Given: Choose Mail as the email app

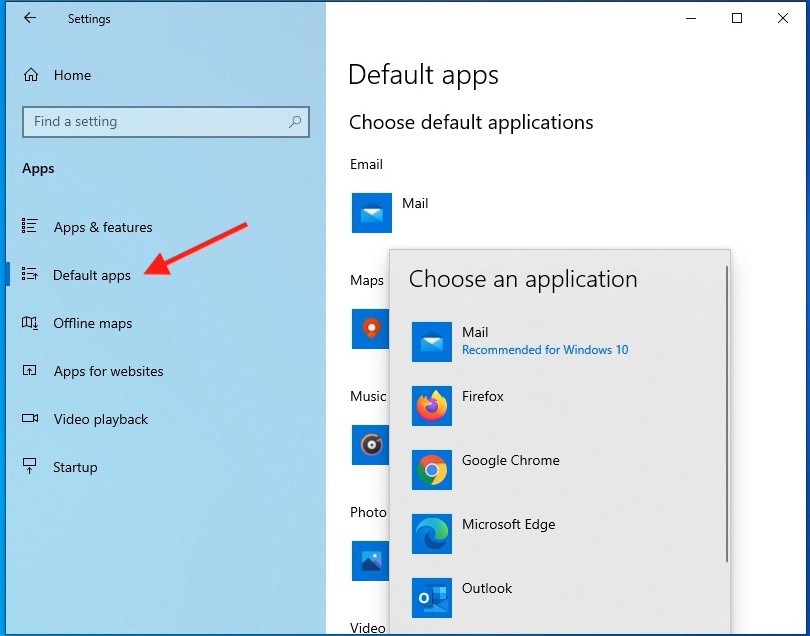Looking at the screenshot, I should click(x=558, y=342).
